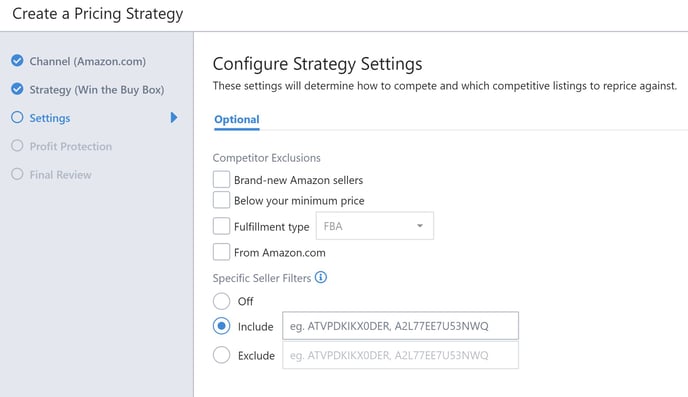Click the Channel step completed checkmark icon
The image size is (688, 397).
tap(17, 61)
